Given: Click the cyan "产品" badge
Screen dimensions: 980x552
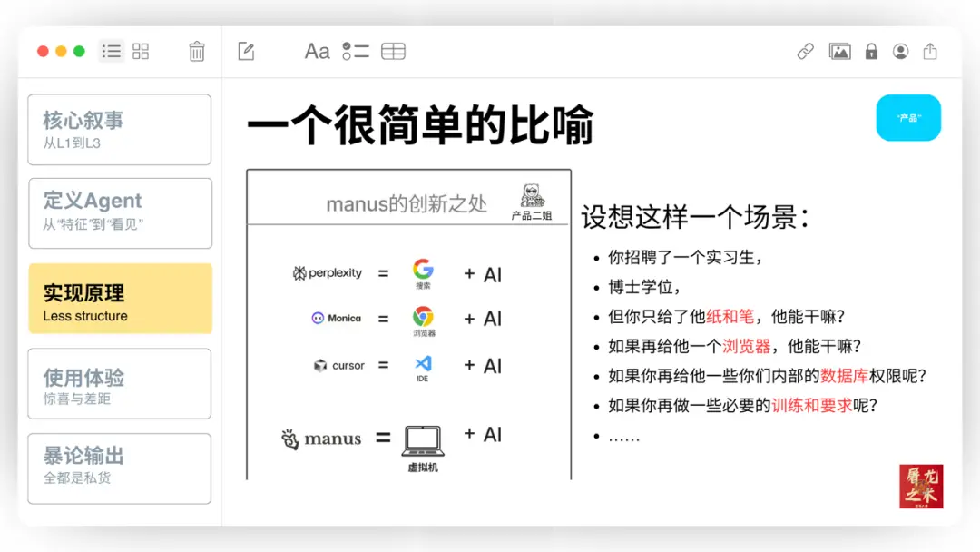Looking at the screenshot, I should click(908, 118).
